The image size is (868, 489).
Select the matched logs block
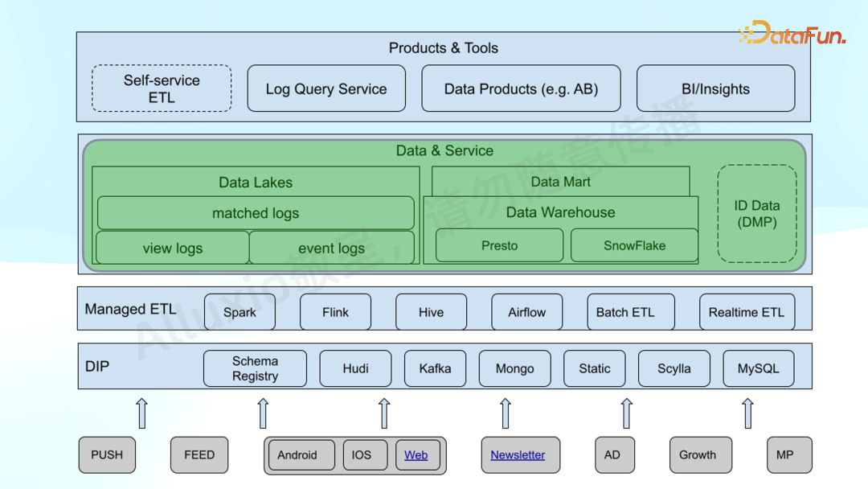click(256, 213)
